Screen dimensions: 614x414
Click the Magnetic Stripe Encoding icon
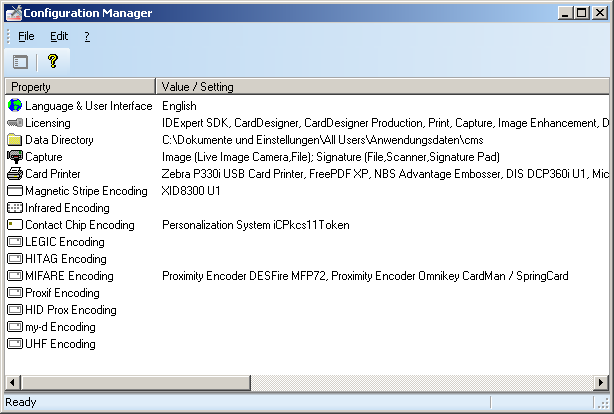point(14,191)
